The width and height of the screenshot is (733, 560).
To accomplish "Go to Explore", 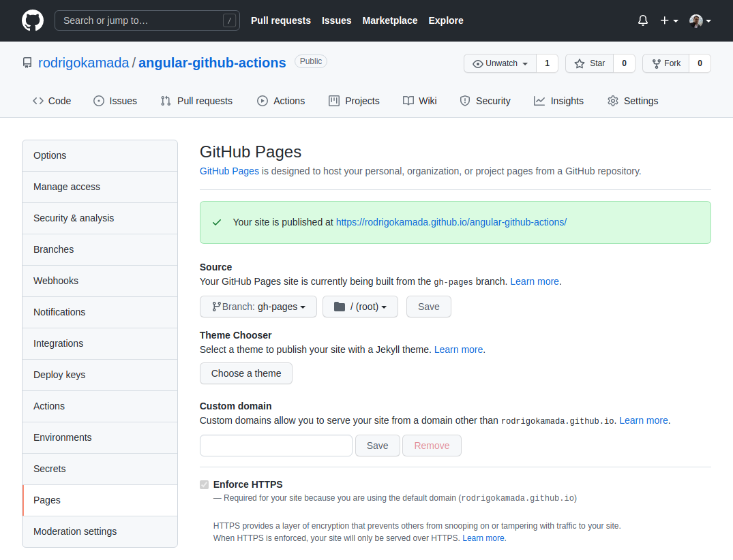I will [446, 20].
